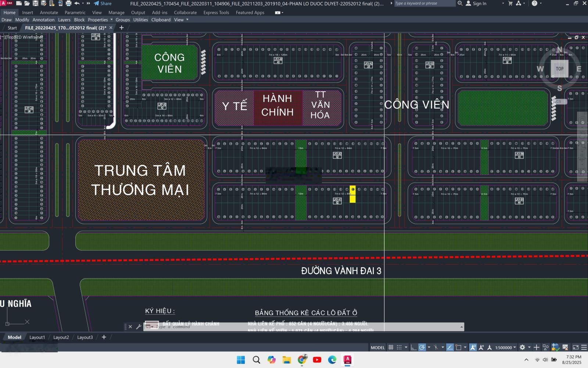Click the Plot icon in Quick Access Toolbar
This screenshot has height=368, width=588.
68,3
